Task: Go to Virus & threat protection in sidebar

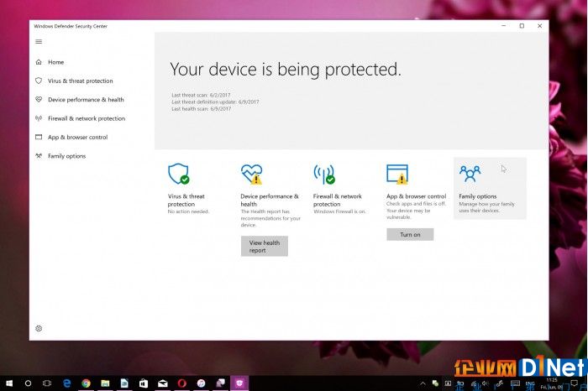Action: pos(81,81)
